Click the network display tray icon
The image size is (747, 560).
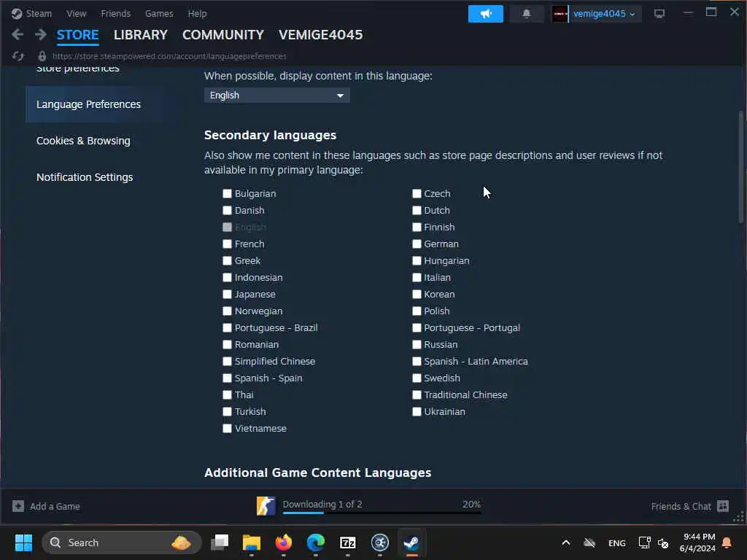coord(644,542)
